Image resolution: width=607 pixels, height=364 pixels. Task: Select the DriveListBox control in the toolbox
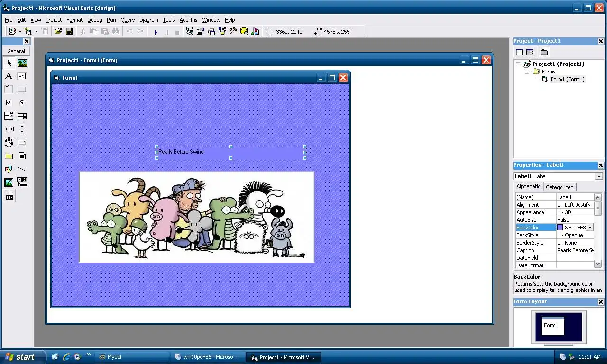(x=22, y=143)
